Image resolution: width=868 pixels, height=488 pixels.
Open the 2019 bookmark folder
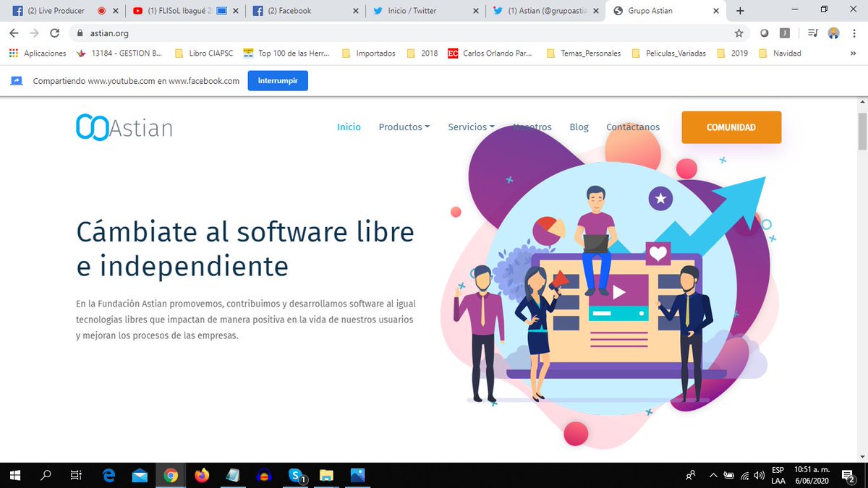(732, 53)
